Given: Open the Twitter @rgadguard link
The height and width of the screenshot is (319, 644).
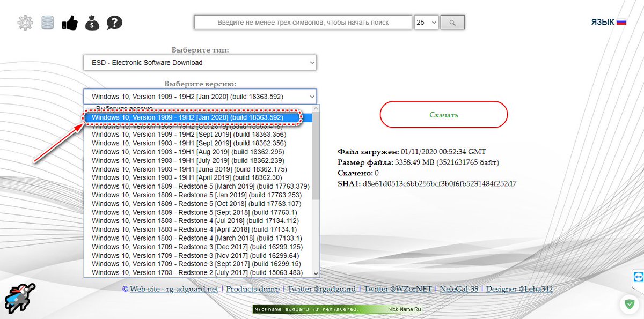Looking at the screenshot, I should point(321,289).
